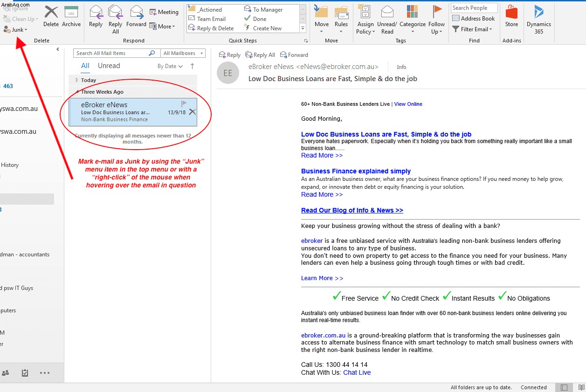Click the Reply ribbon button
Screen dimensions: 586x392
click(x=96, y=16)
